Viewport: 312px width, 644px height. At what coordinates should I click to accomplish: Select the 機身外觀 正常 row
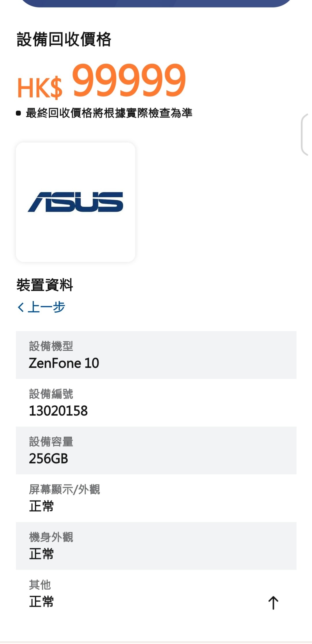pos(156,546)
